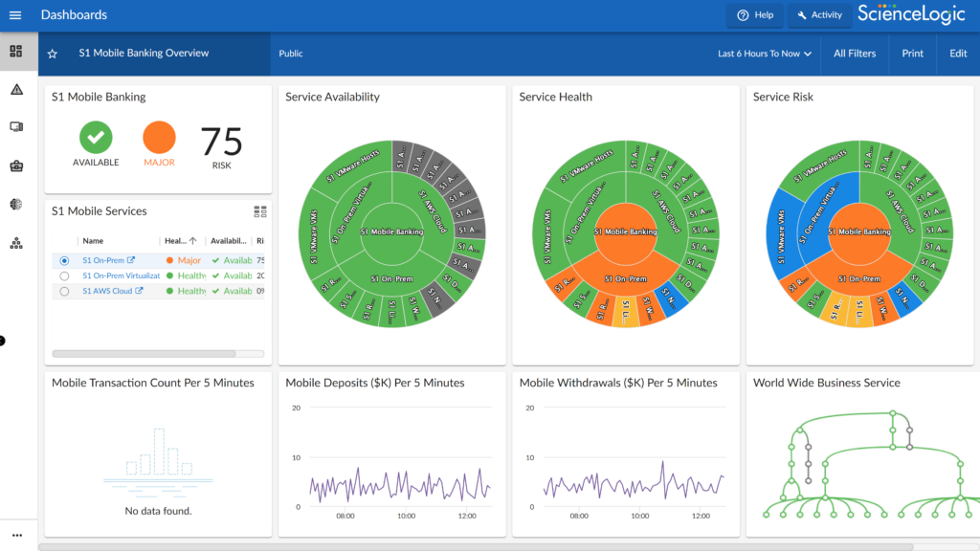Open Business Services via the briefcase icon
Screen dimensions: 980x551
[x=17, y=165]
